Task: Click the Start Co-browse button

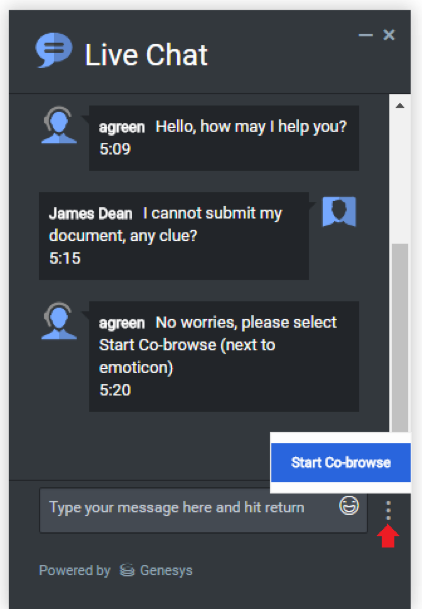Action: [x=340, y=462]
